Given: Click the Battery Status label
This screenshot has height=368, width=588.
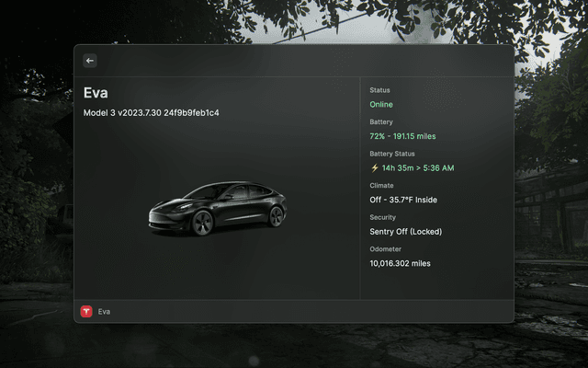Looking at the screenshot, I should pyautogui.click(x=392, y=154).
